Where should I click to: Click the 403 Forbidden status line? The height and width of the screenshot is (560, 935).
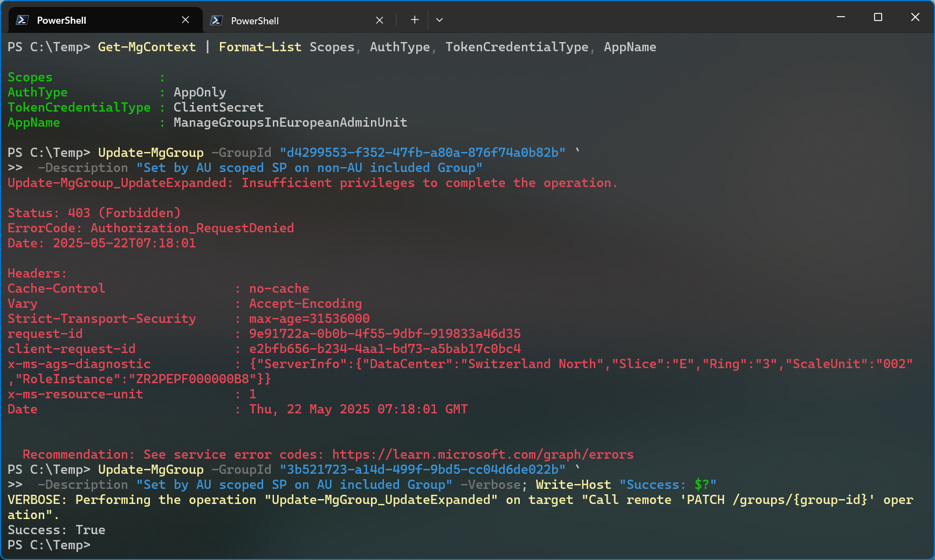pos(94,212)
